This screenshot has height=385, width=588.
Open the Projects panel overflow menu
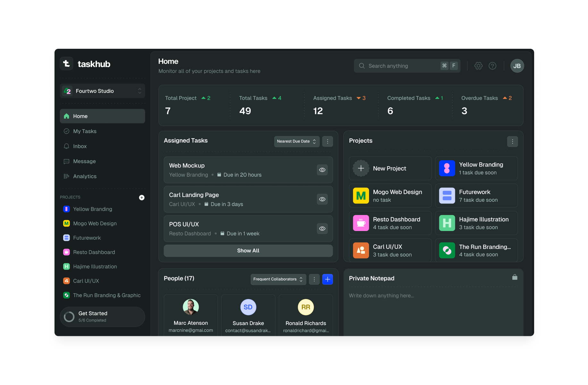(512, 141)
